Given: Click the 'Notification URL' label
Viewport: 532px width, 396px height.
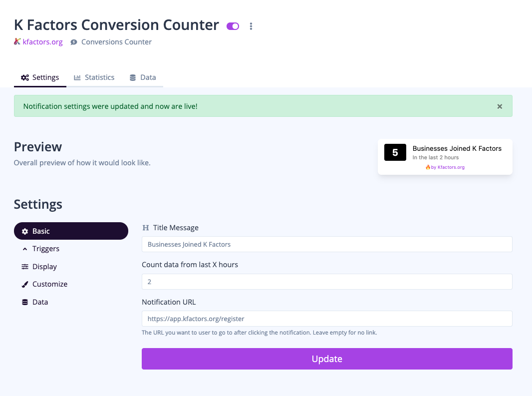Looking at the screenshot, I should pos(169,302).
